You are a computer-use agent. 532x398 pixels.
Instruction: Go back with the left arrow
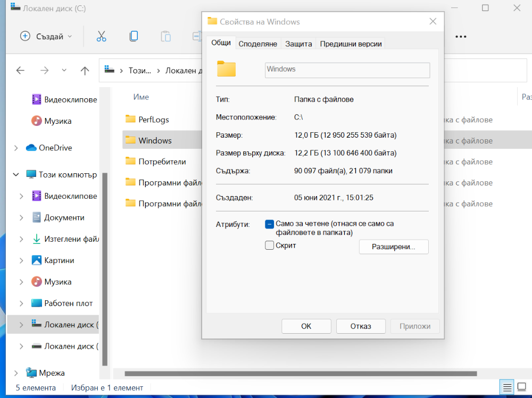20,71
